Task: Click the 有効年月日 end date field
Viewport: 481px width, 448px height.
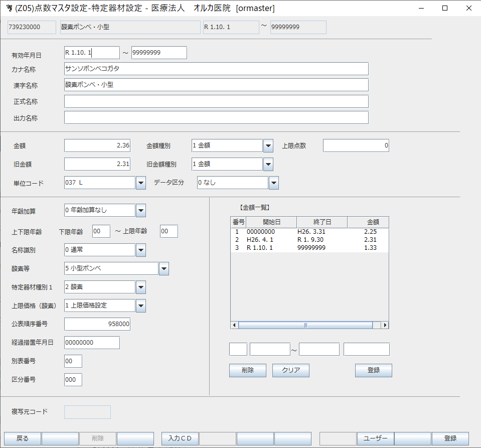Action: point(159,53)
